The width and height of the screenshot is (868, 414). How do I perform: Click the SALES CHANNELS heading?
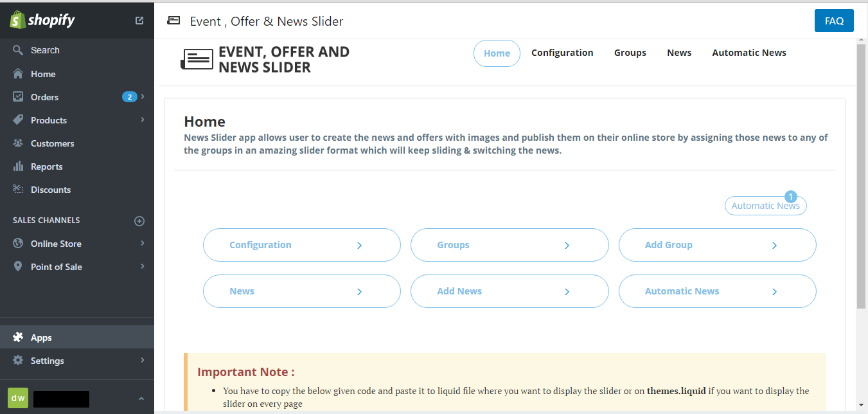[x=46, y=221]
